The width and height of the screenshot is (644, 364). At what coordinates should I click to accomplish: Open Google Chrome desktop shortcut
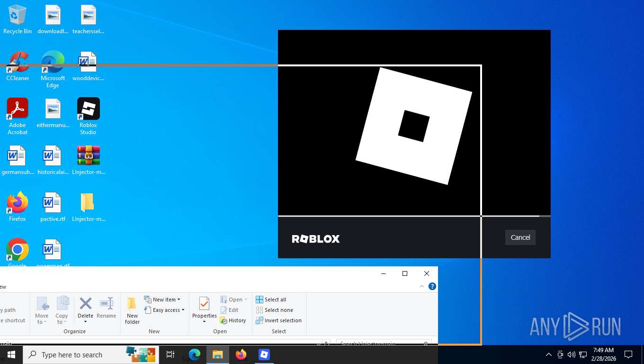point(18,253)
